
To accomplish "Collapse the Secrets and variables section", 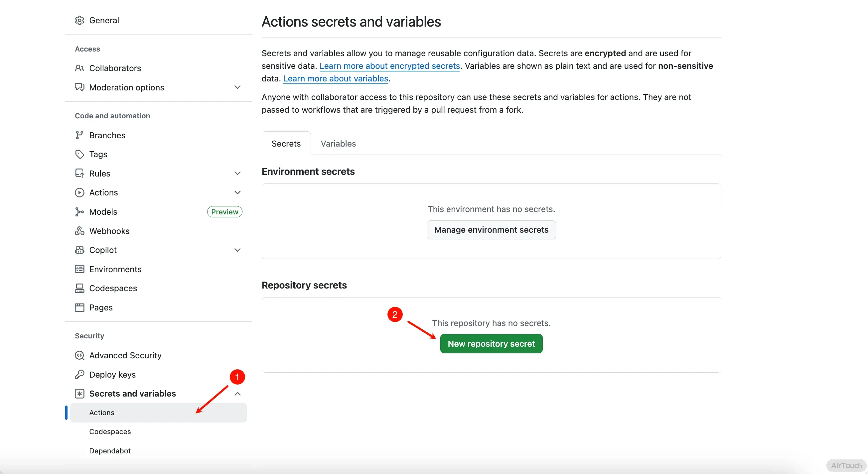I will (x=237, y=394).
